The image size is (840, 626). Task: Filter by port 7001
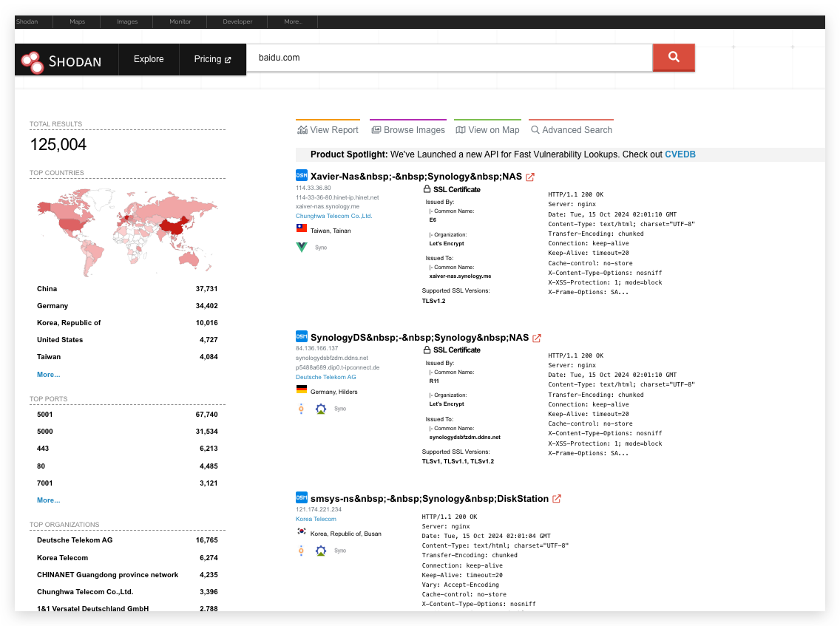click(x=127, y=483)
